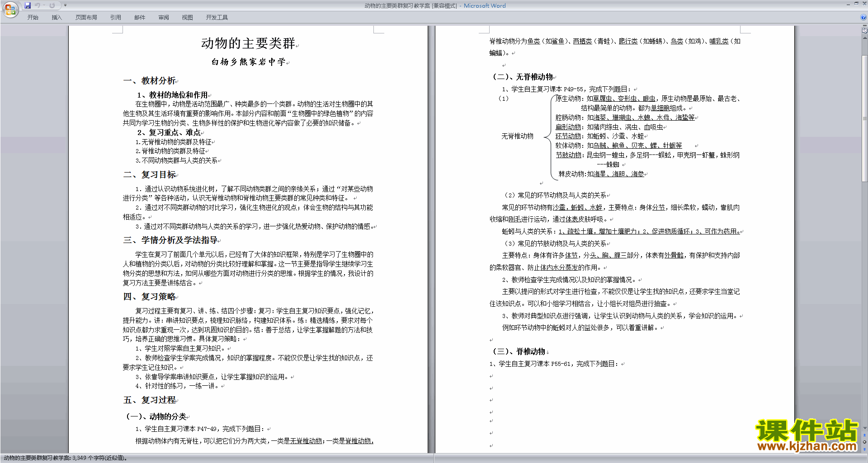This screenshot has width=868, height=463.
Task: Click the subheading 1、教材的地位和作用
Action: (x=172, y=95)
